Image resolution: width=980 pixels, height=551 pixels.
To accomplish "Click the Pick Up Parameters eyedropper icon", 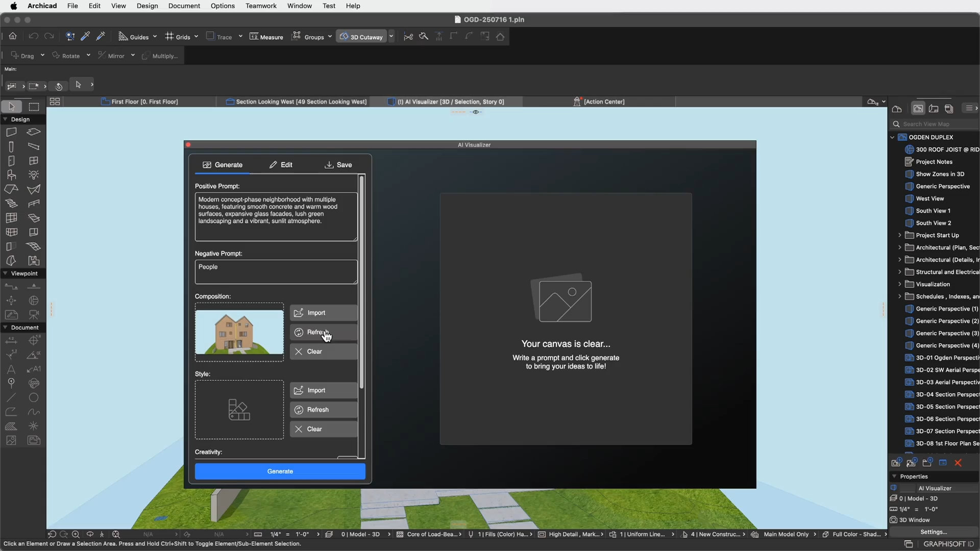I will point(86,36).
